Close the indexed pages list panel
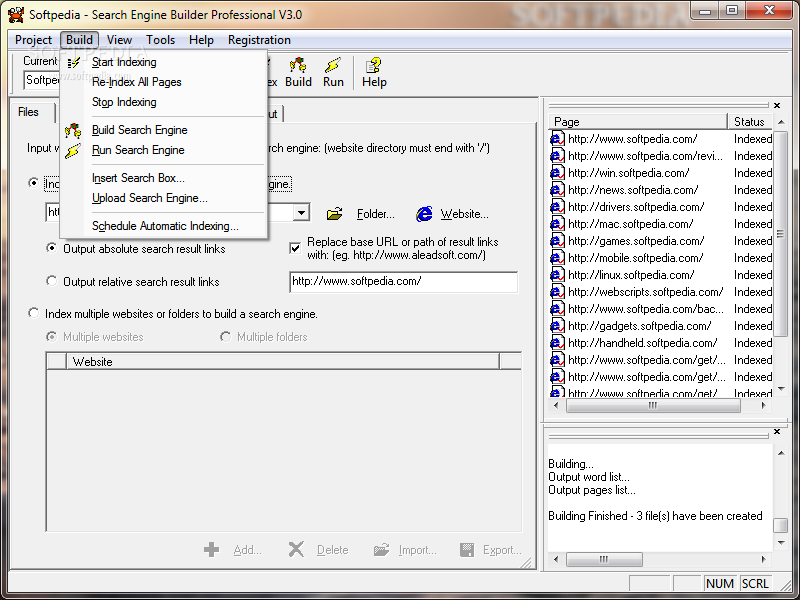 coord(777,105)
